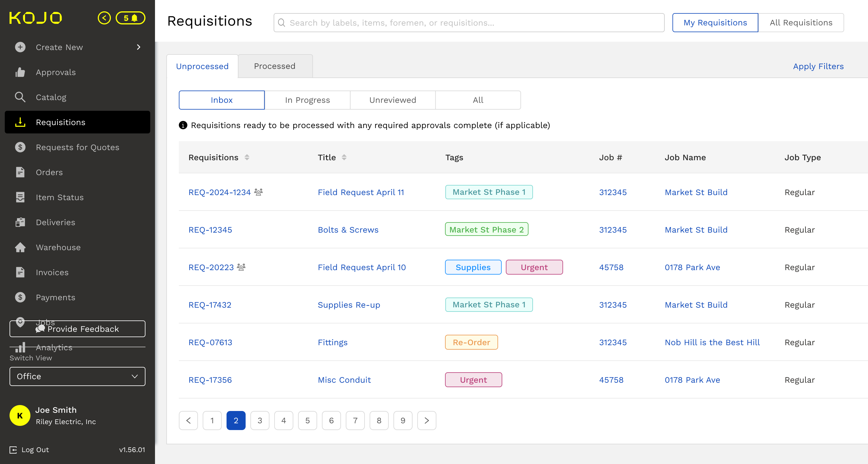Open requisition REQ-17432

[x=210, y=305]
